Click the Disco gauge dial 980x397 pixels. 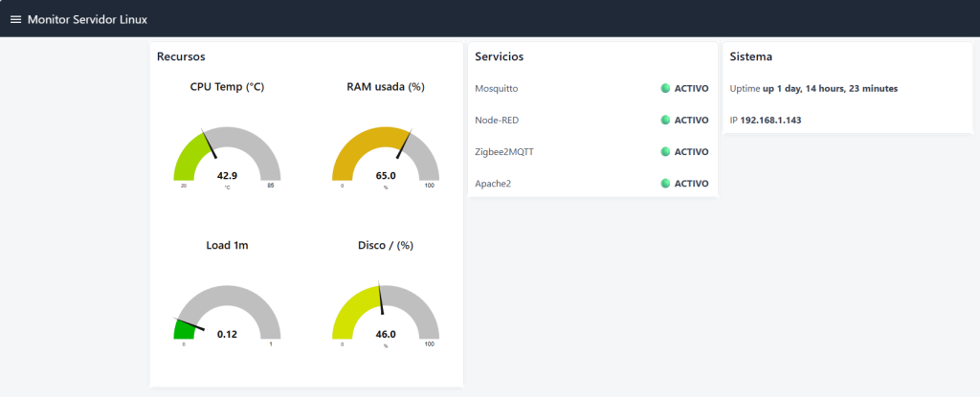pyautogui.click(x=386, y=312)
